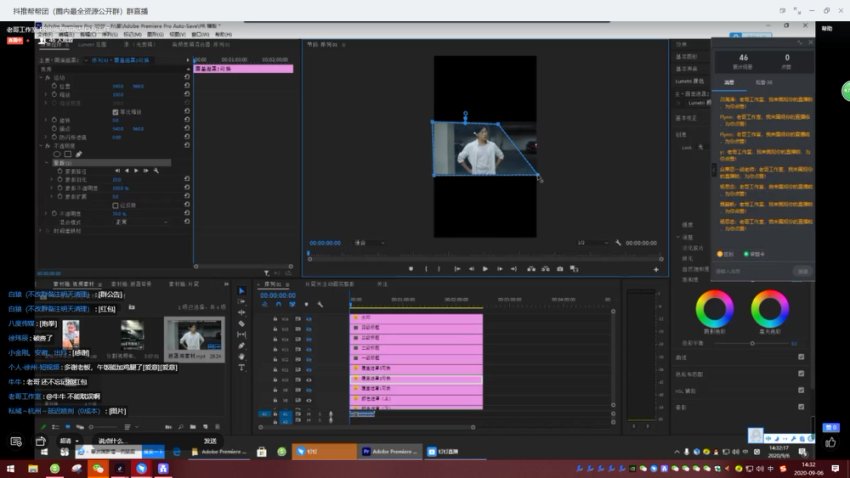Open mask tracking method wrench
This screenshot has height=478, width=850.
(x=156, y=171)
